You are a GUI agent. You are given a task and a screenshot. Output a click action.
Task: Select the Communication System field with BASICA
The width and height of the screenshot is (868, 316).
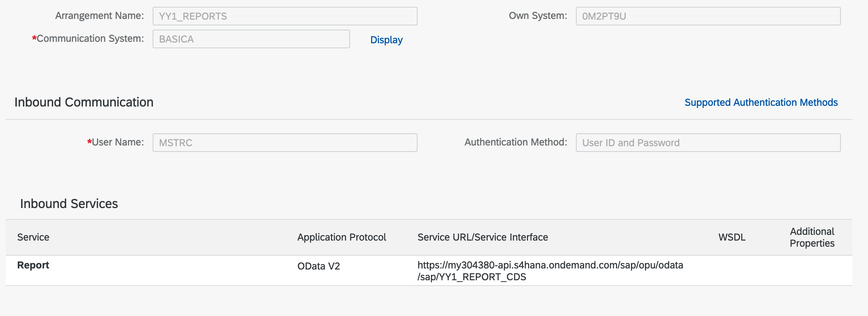[251, 39]
